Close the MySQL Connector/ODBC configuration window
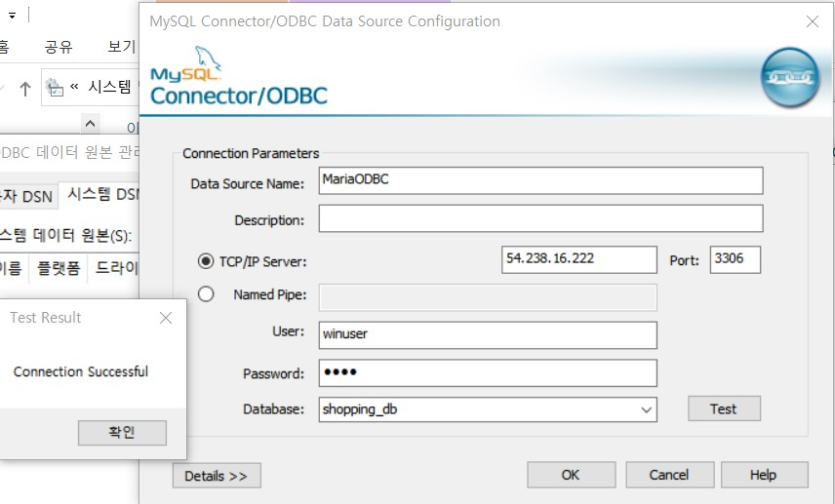This screenshot has width=835, height=504. 813,21
